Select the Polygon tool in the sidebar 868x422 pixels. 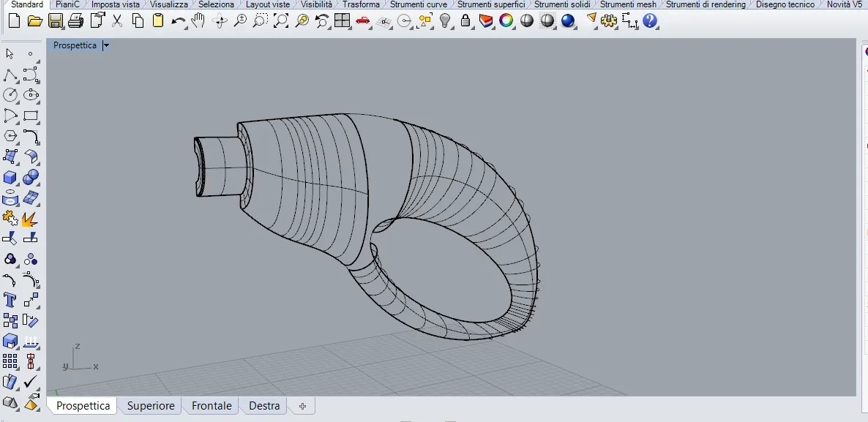10,136
